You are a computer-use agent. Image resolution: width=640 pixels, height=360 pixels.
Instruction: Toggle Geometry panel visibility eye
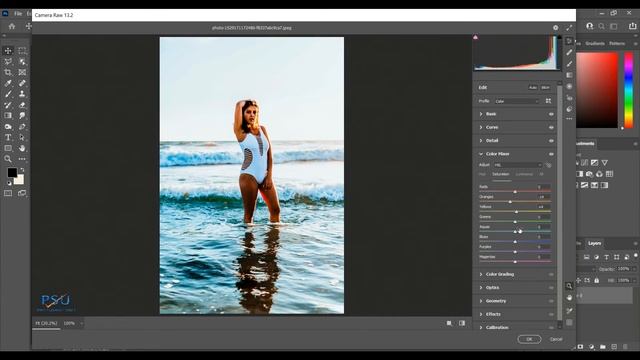click(551, 301)
